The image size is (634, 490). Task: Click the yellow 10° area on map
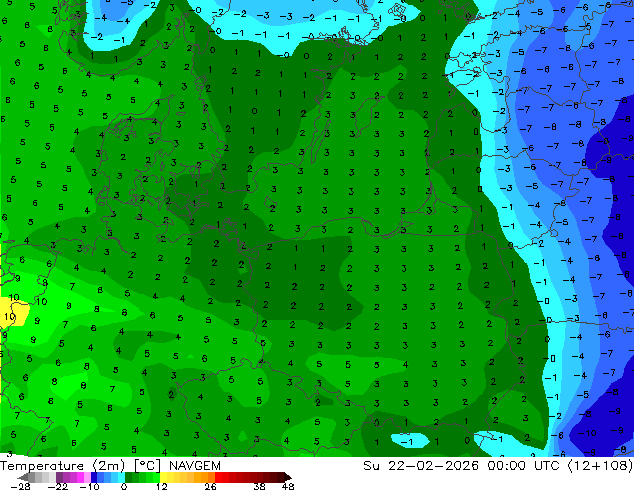(13, 311)
